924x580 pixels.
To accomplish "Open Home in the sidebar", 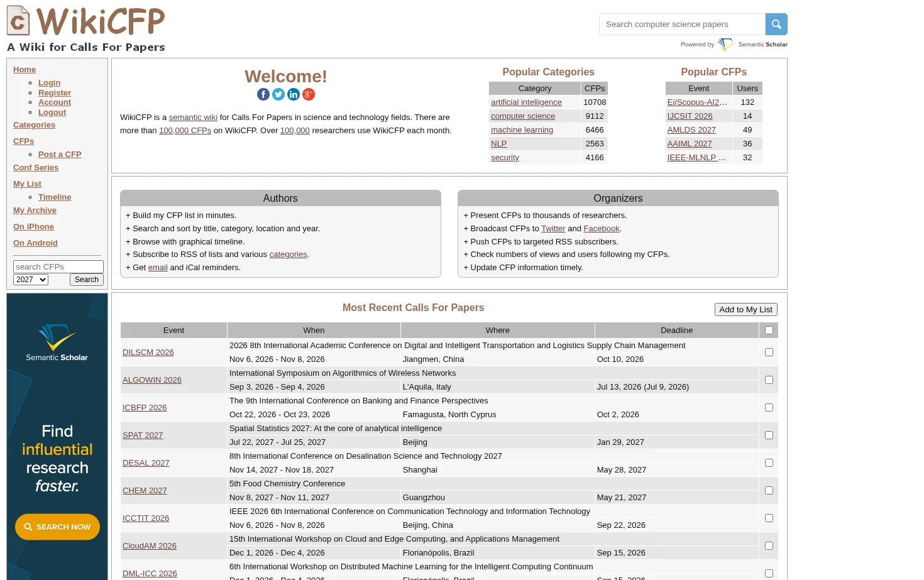I will click(25, 70).
